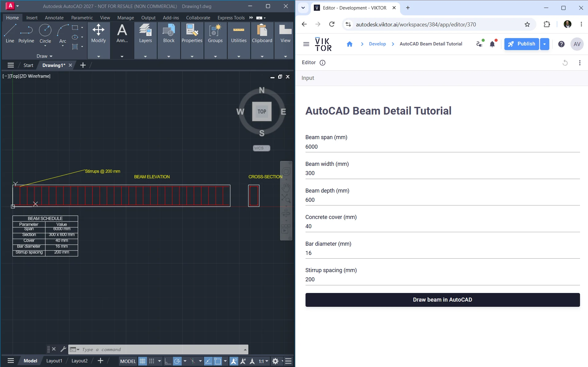Expand the Draw panel dropdown

click(x=45, y=56)
